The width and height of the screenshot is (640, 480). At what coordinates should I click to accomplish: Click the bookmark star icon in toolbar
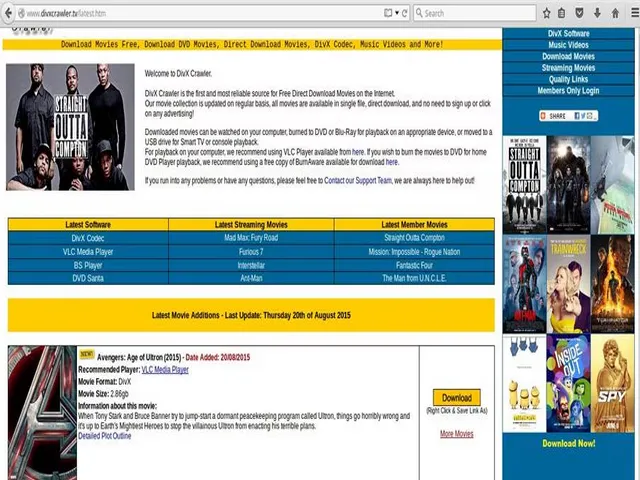tap(546, 13)
